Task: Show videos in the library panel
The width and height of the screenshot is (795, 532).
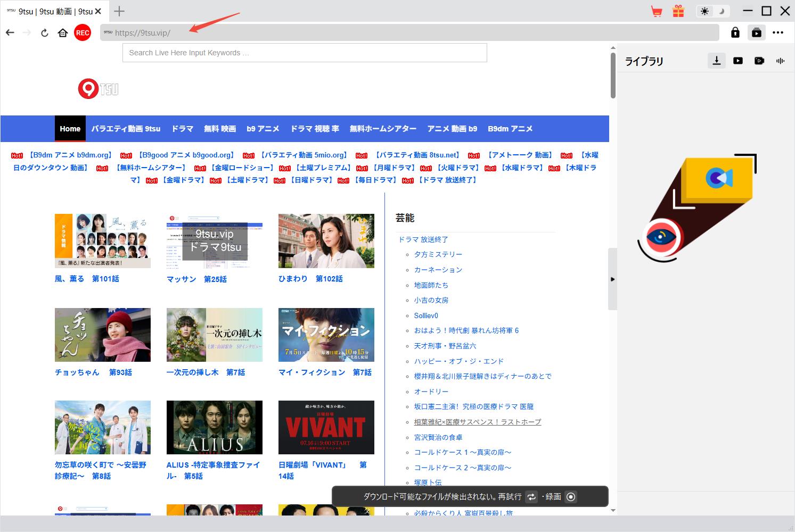Action: click(738, 61)
